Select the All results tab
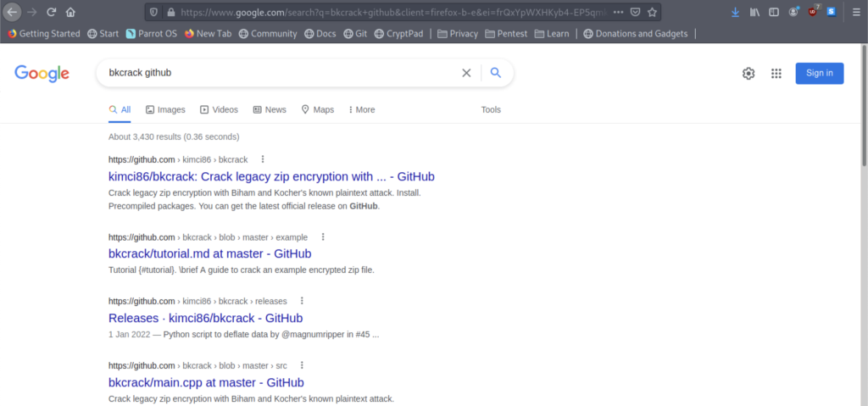The height and width of the screenshot is (406, 868). tap(120, 109)
